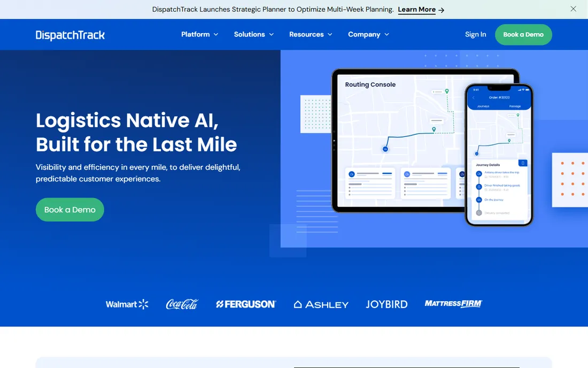
Task: Click the Routing Console tablet image
Action: (398, 141)
